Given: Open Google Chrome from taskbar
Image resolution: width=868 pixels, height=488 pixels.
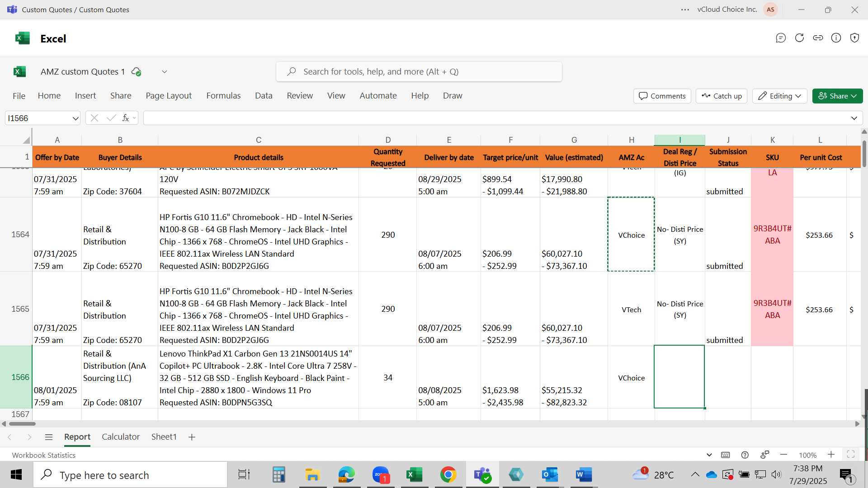Looking at the screenshot, I should click(x=448, y=474).
